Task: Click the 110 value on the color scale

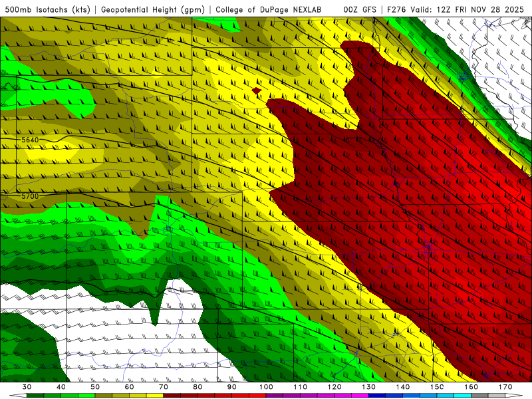Action: [301, 387]
